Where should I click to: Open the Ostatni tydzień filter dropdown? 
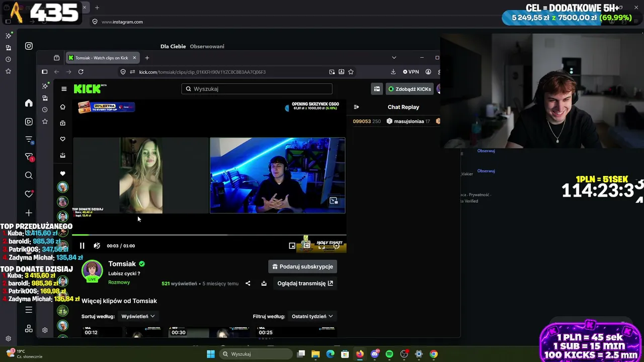[x=312, y=316]
